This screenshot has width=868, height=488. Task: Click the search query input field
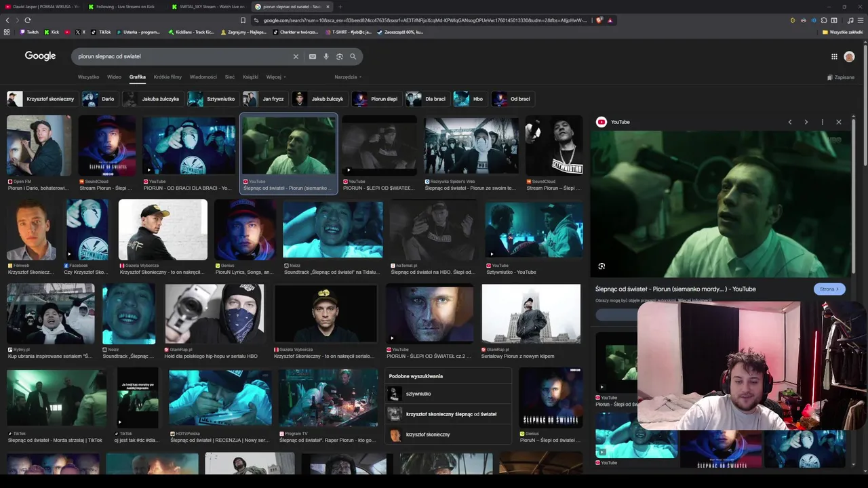[x=183, y=56]
